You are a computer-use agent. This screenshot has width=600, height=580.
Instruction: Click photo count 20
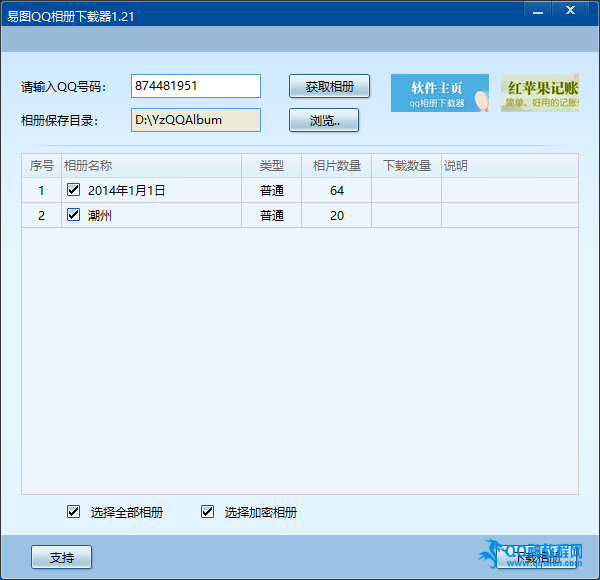point(337,215)
